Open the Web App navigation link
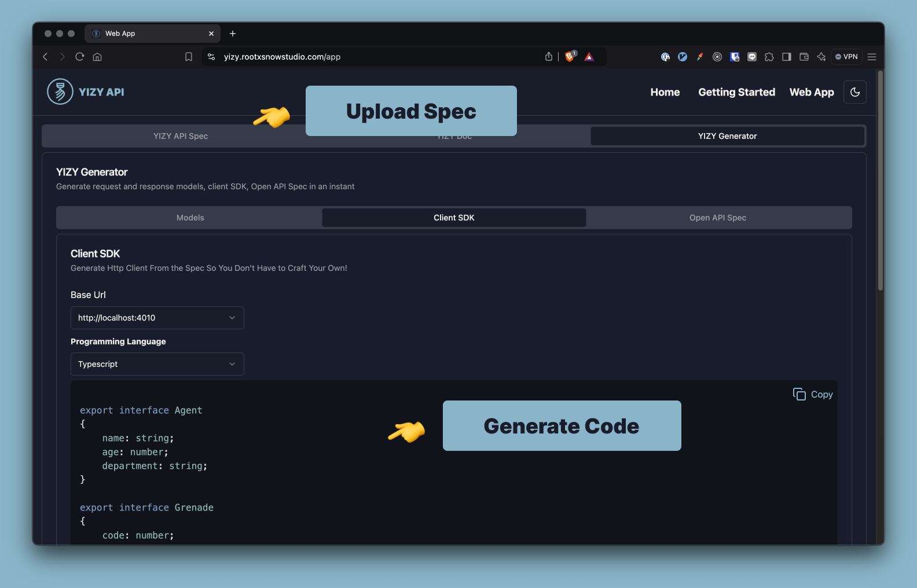The height and width of the screenshot is (588, 917). click(812, 92)
